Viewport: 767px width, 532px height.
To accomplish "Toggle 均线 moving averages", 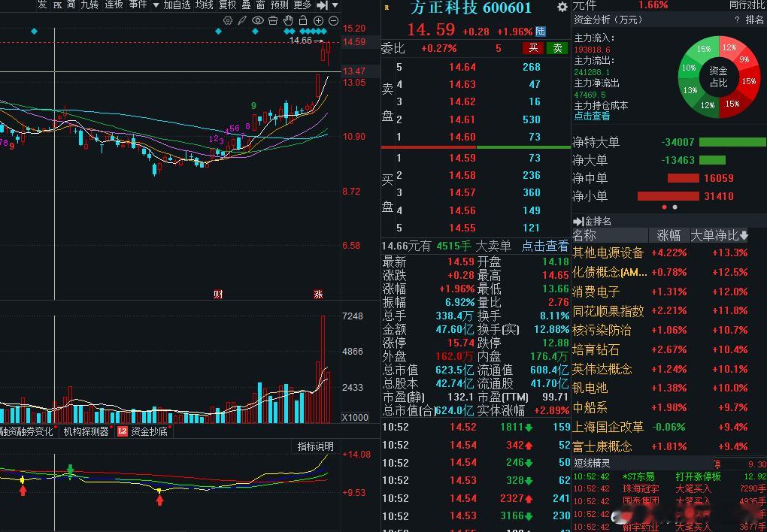I will tap(204, 5).
